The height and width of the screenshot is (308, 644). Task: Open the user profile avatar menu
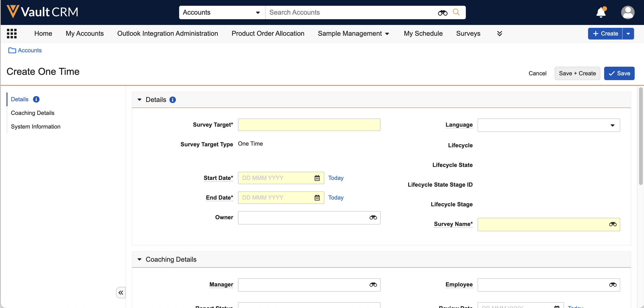(x=627, y=12)
